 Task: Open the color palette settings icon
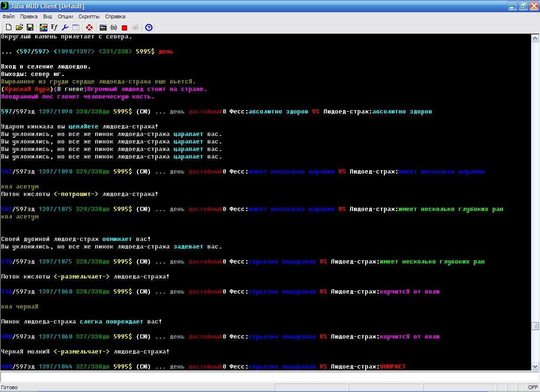coord(44,28)
